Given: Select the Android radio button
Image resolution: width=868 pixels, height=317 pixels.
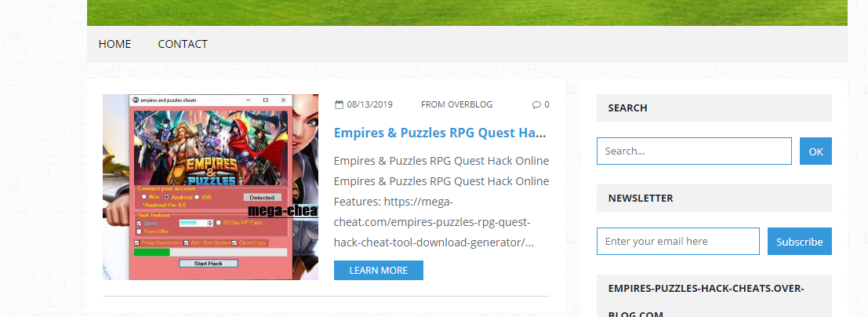Looking at the screenshot, I should point(166,197).
